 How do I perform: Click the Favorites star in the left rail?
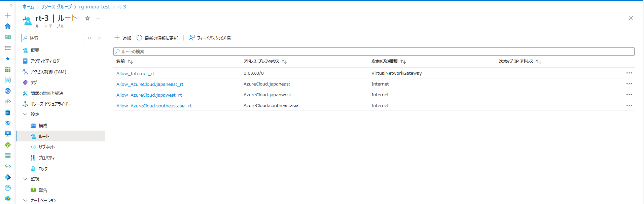[x=8, y=59]
